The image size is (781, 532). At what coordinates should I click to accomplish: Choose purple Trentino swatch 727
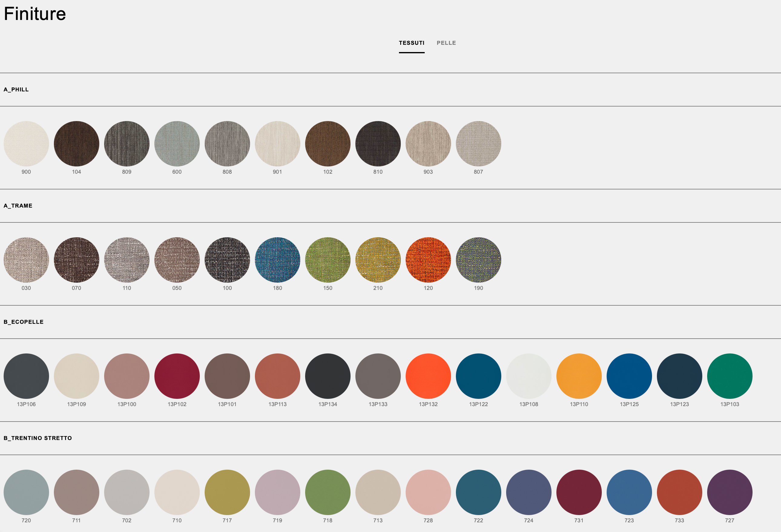pos(730,492)
